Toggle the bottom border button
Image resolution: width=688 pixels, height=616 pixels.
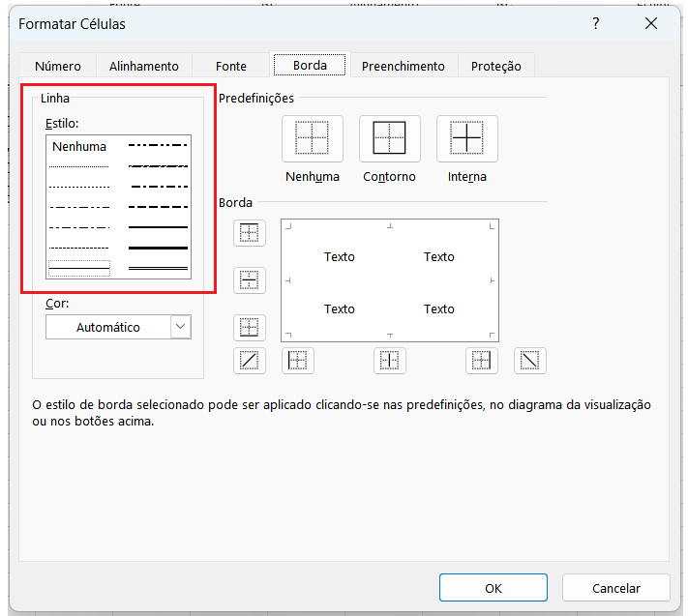click(250, 327)
